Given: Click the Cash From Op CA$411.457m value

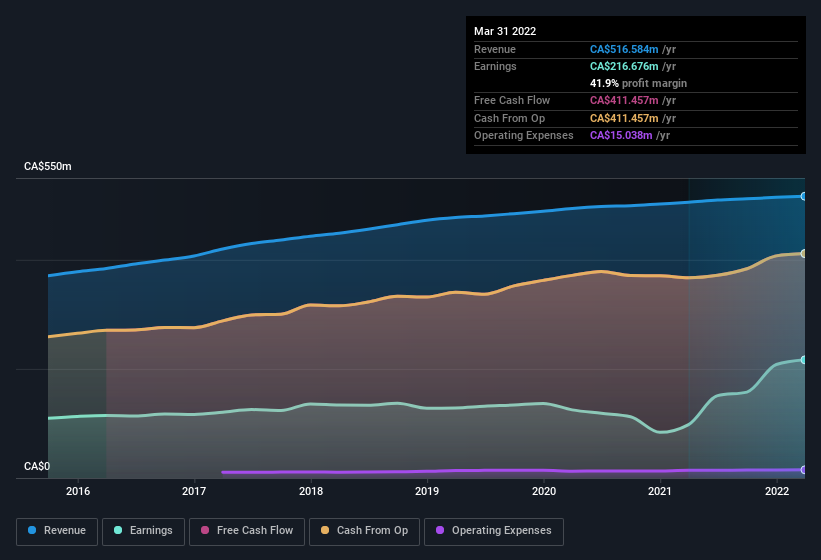Looking at the screenshot, I should point(624,118).
